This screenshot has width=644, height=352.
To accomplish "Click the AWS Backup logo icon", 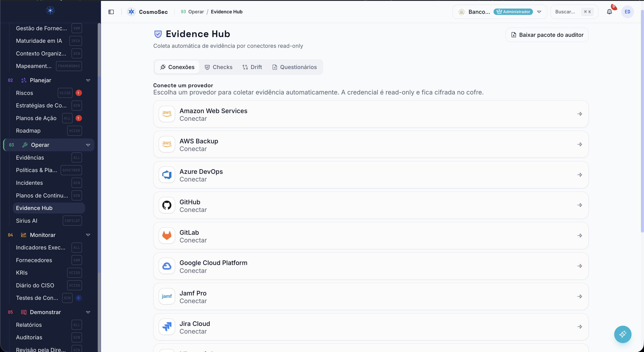I will click(167, 144).
